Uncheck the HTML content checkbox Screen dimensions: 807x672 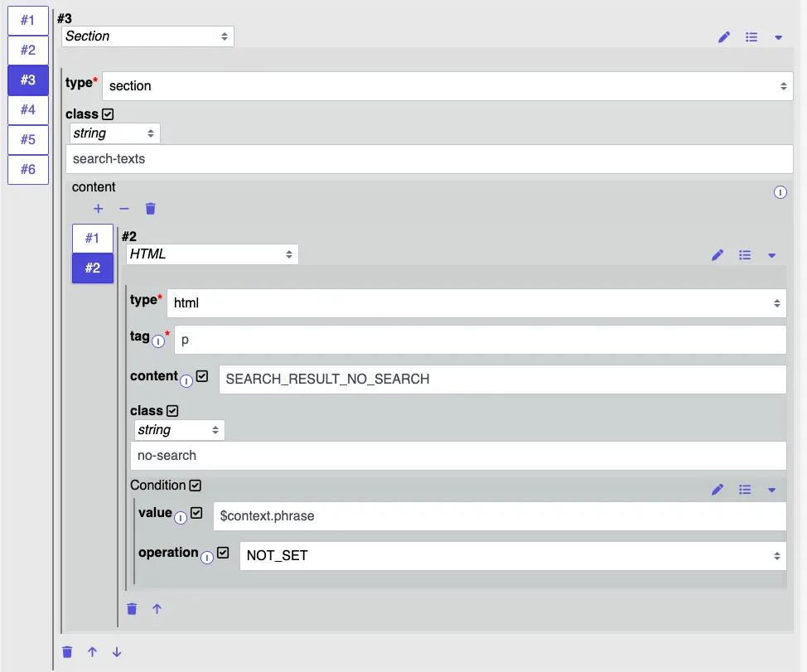pos(202,376)
